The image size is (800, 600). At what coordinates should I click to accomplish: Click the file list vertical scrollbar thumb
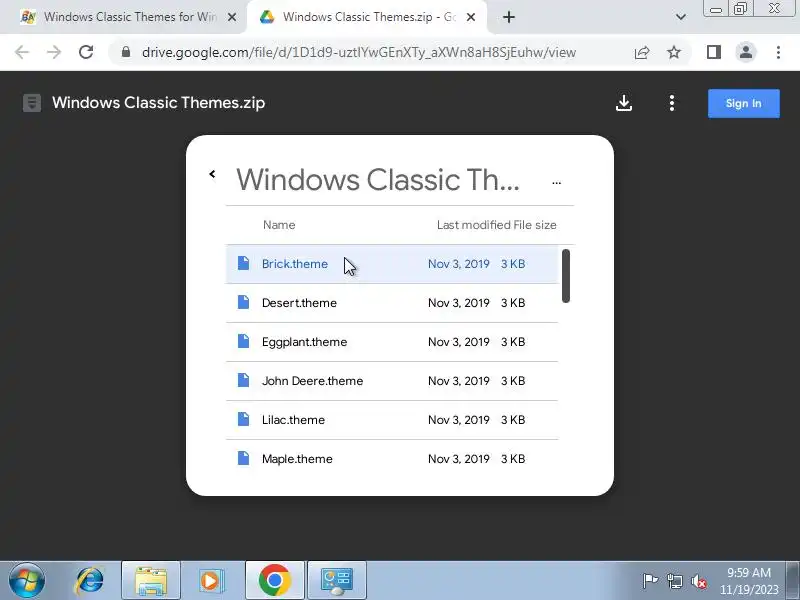click(565, 276)
